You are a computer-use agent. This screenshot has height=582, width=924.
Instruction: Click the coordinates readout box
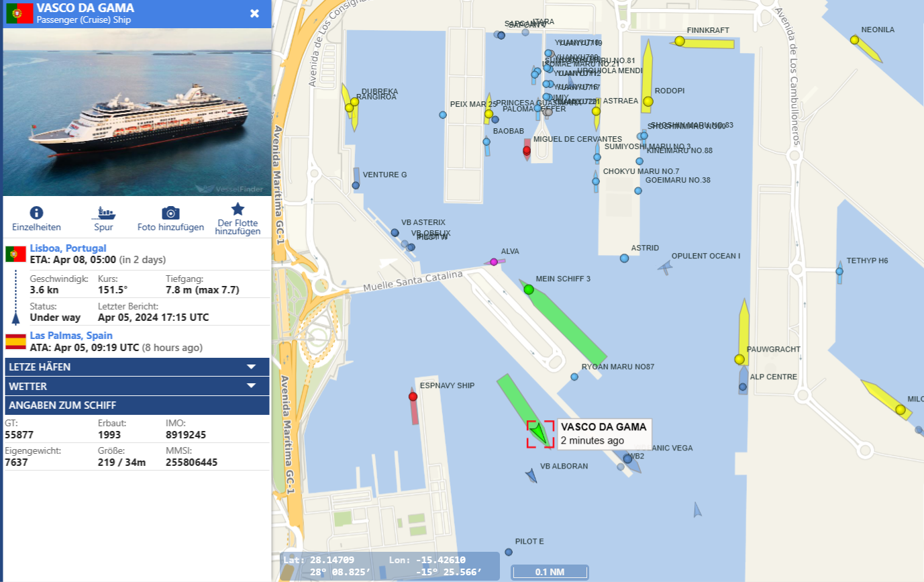click(x=390, y=566)
